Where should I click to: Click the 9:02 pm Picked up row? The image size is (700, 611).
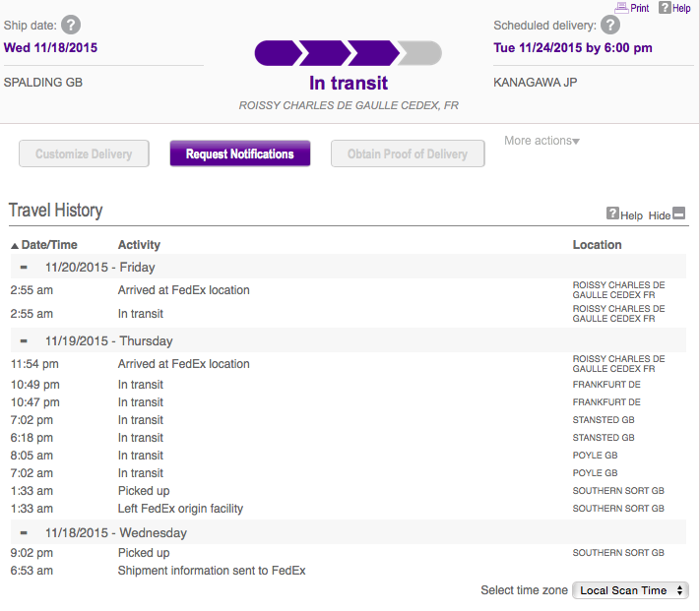(x=349, y=553)
